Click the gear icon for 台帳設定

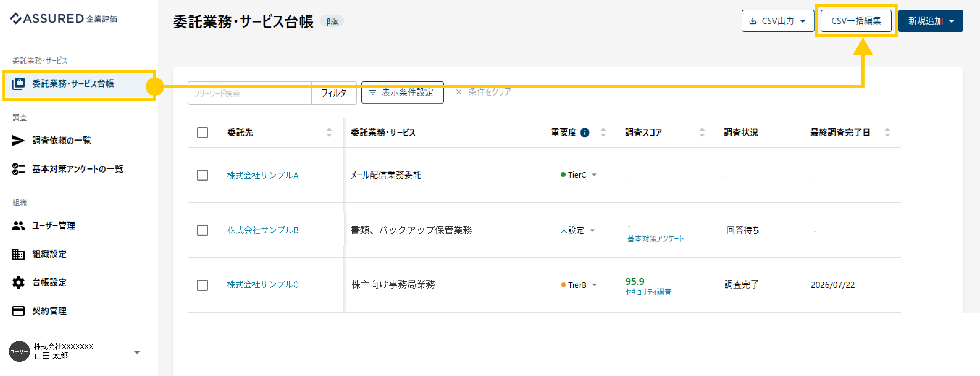pyautogui.click(x=18, y=282)
